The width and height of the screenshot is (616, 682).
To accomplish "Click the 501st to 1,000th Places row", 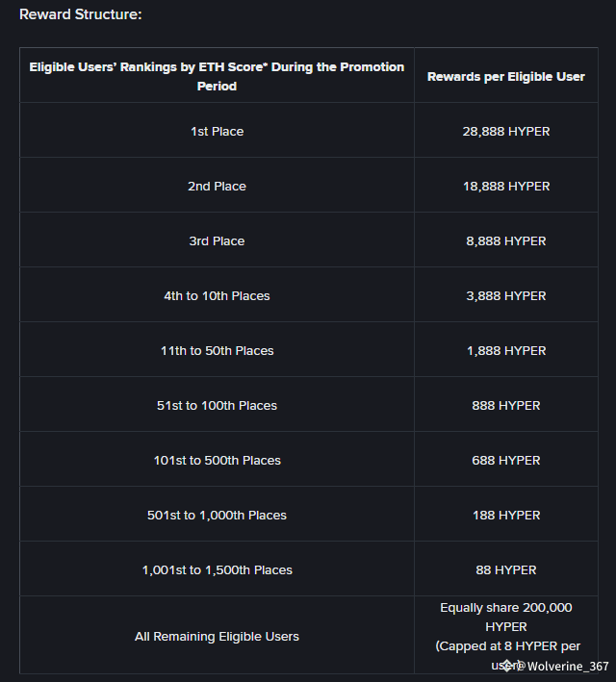I will pos(217,515).
